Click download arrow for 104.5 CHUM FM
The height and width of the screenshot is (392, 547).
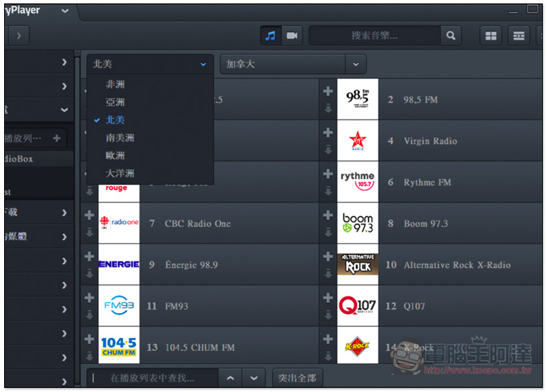(90, 356)
